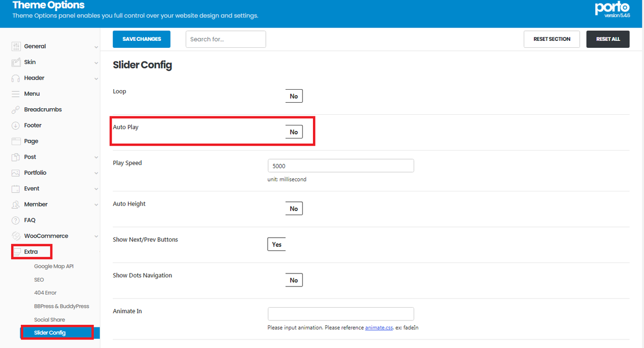Toggle Show Next/Prev Buttons switch
This screenshot has height=348, width=644.
tap(277, 244)
